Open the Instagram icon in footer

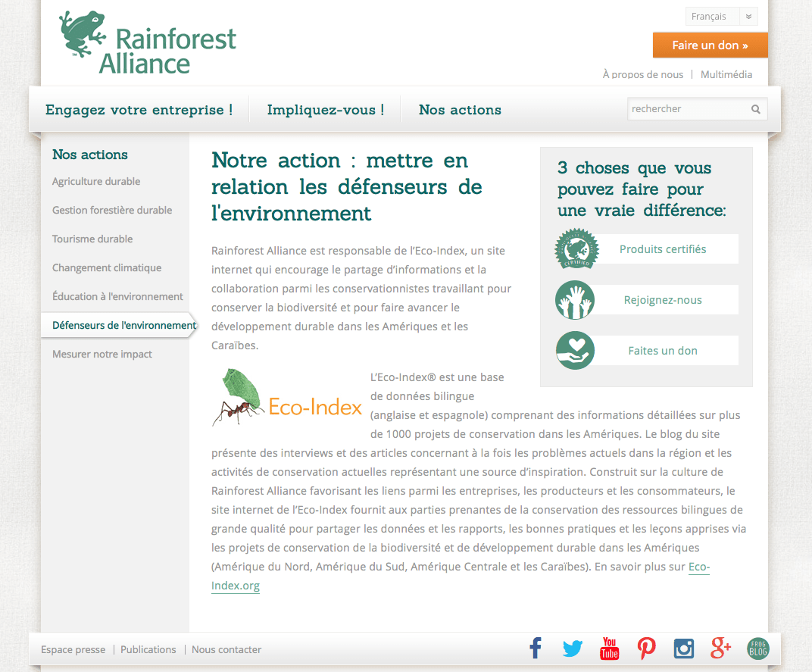click(683, 649)
